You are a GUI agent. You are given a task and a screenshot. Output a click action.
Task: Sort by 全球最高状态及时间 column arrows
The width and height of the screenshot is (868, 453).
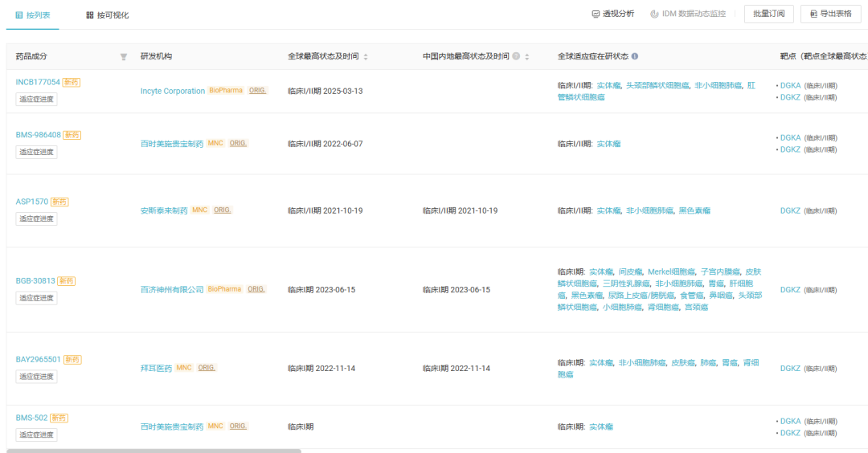coord(366,56)
